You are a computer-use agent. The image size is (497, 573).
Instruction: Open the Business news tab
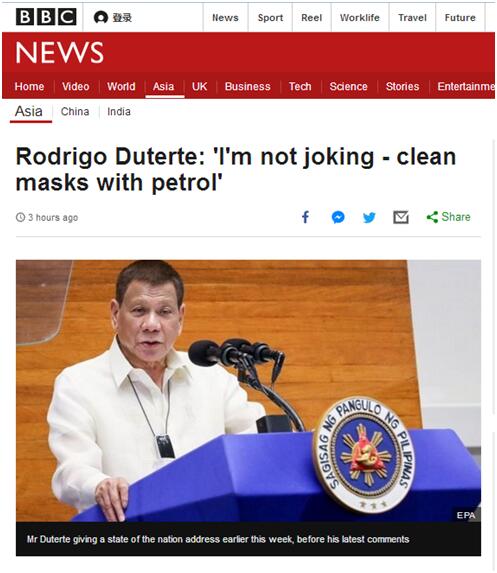(x=247, y=87)
